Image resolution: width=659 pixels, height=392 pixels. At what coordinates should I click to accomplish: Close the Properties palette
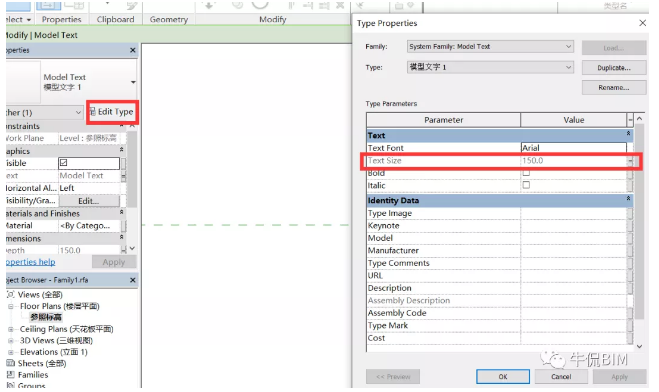point(133,50)
